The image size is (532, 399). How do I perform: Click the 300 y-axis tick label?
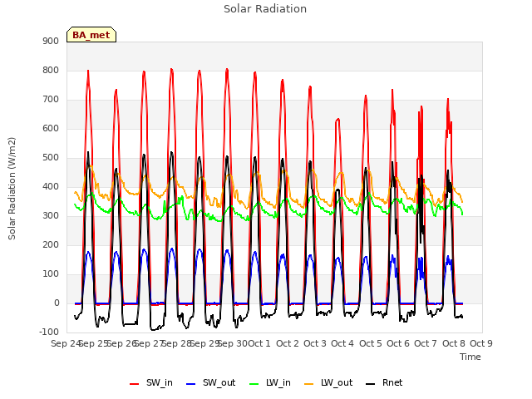[x=51, y=216]
